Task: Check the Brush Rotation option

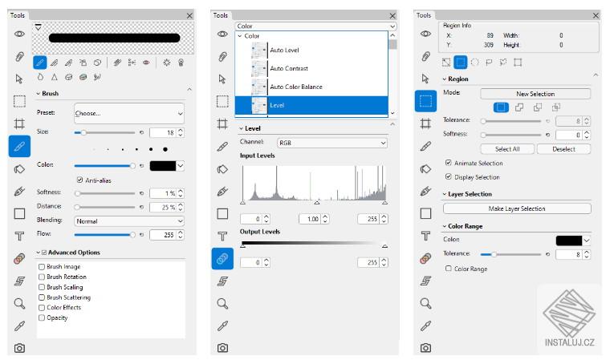Action: click(x=42, y=277)
